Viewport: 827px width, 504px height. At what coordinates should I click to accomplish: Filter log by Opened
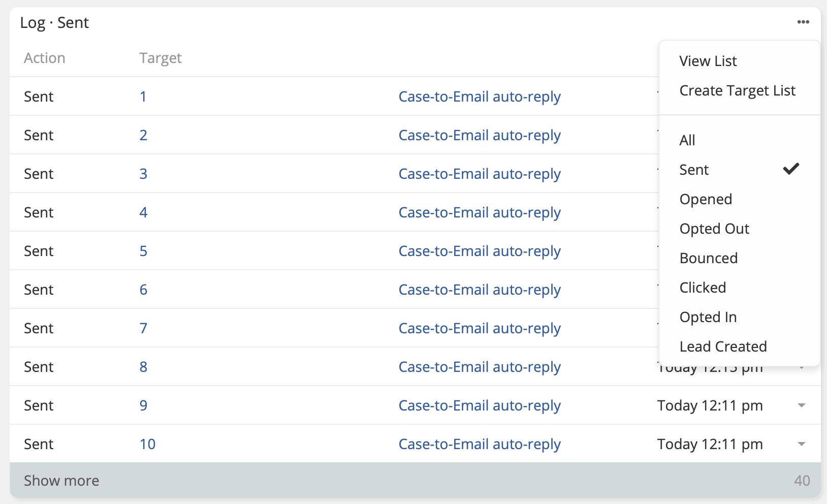(x=706, y=199)
